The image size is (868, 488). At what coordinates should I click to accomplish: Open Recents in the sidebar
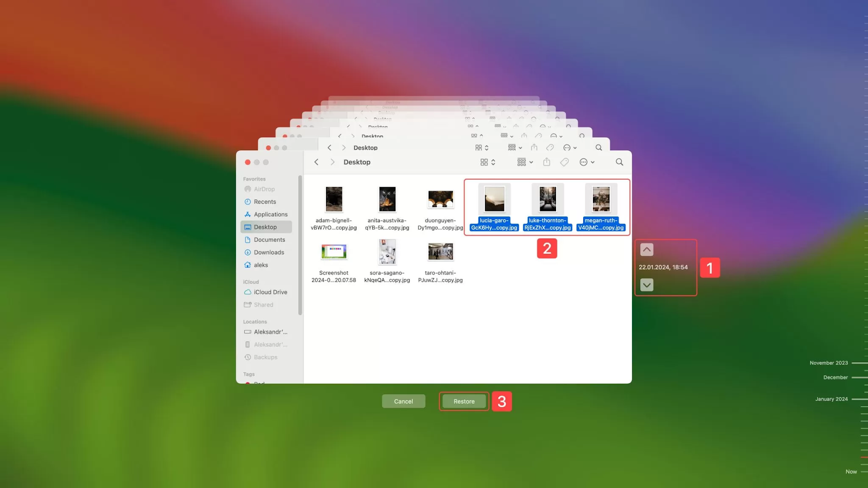pyautogui.click(x=266, y=202)
